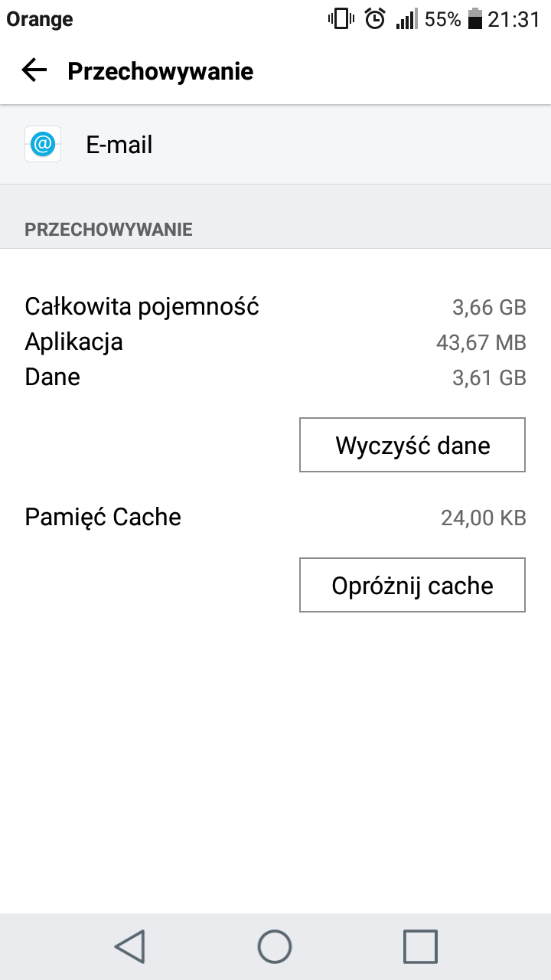Tap the alarm clock status icon

[x=375, y=19]
